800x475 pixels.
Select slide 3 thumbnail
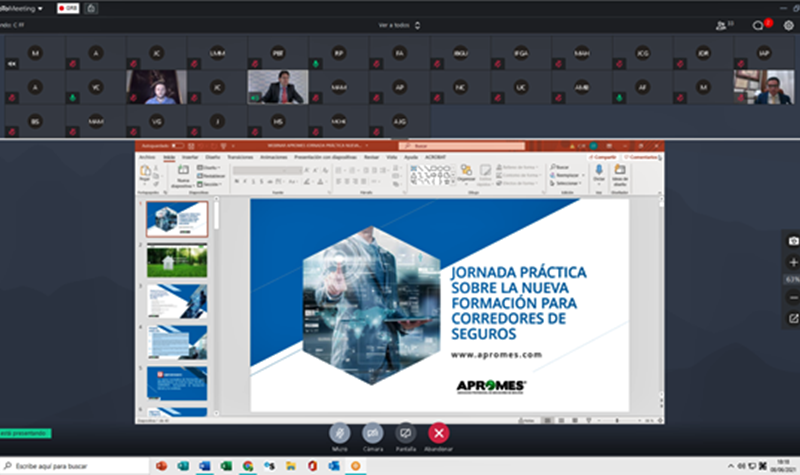177,301
